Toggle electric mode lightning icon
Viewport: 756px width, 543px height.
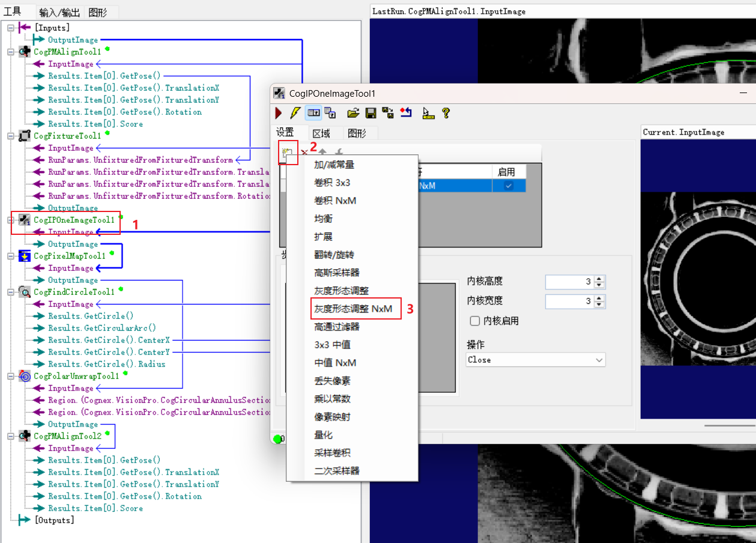pyautogui.click(x=295, y=113)
